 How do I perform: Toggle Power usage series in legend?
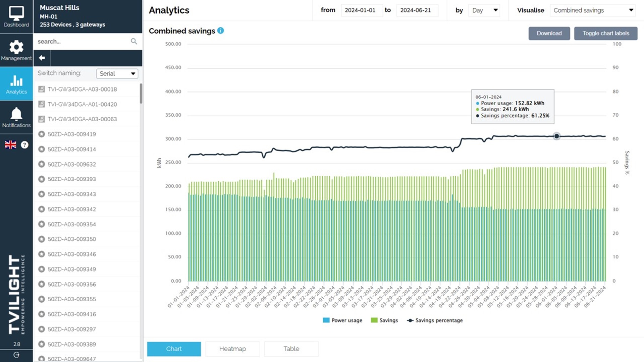(342, 320)
